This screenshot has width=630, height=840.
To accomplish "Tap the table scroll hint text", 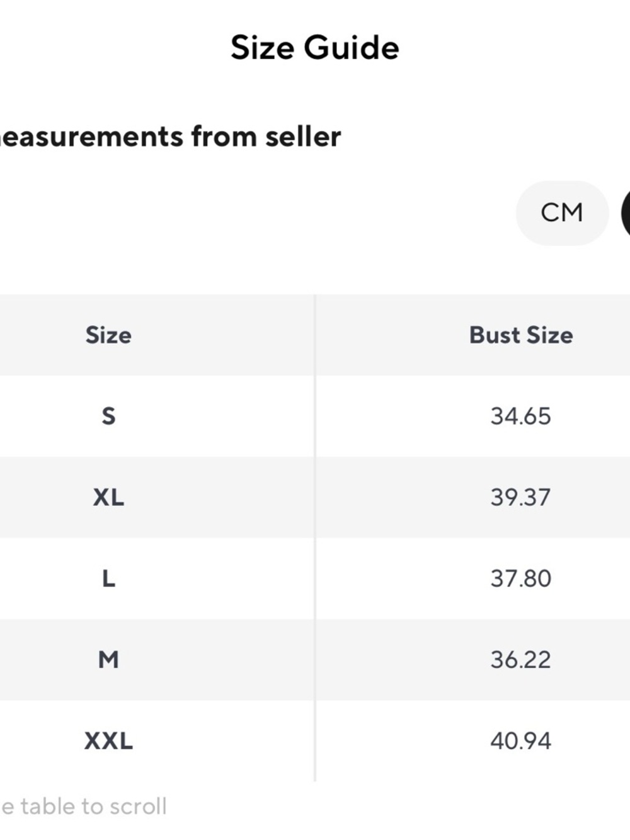I will tap(84, 807).
